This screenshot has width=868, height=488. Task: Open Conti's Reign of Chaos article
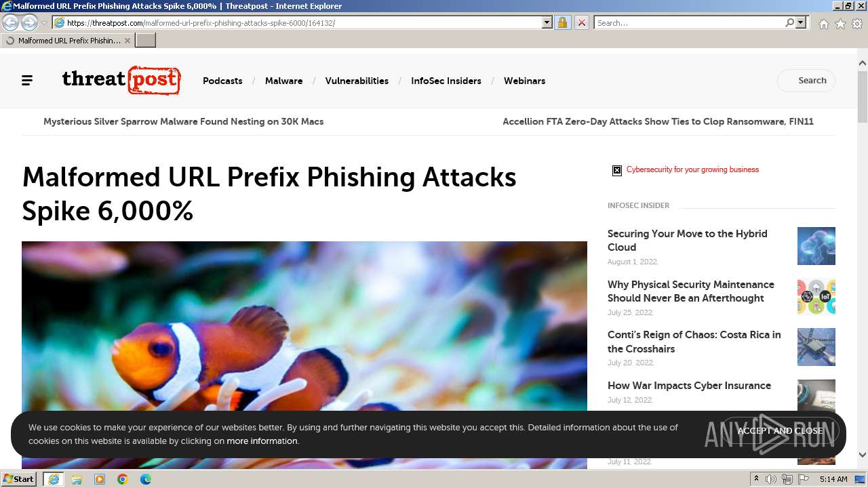coord(694,342)
